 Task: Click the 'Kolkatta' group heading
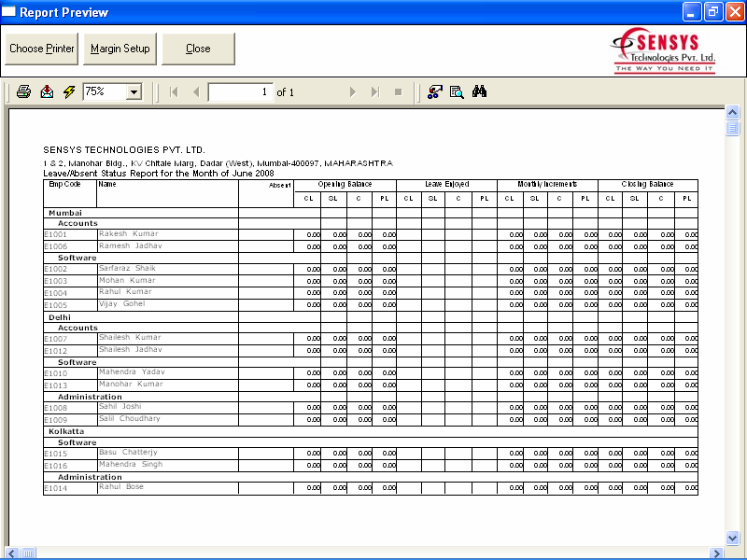click(x=66, y=431)
